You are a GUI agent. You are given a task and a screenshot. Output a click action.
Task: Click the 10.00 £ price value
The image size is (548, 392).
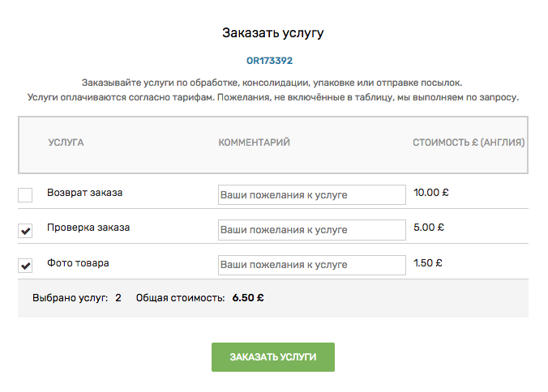coord(431,193)
